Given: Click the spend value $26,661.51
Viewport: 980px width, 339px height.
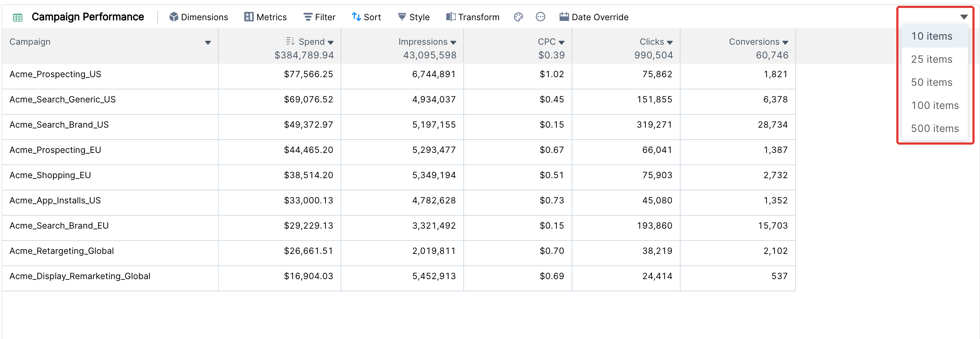Looking at the screenshot, I should point(308,251).
